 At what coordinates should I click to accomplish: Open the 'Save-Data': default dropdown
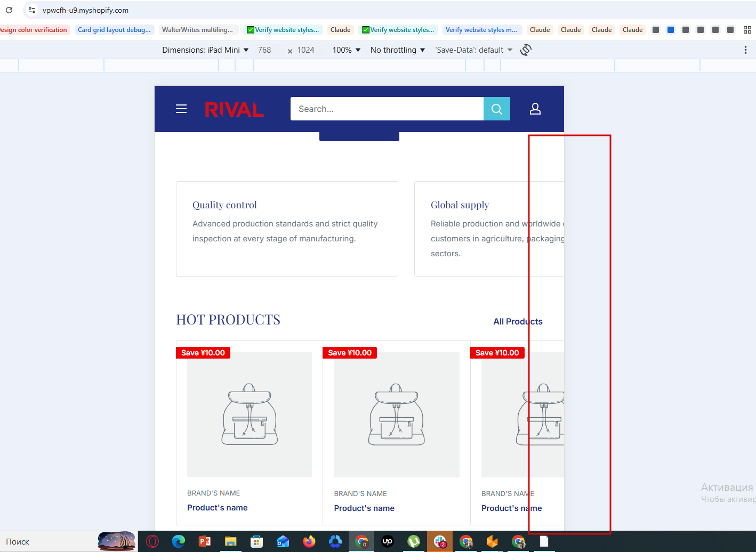point(473,50)
